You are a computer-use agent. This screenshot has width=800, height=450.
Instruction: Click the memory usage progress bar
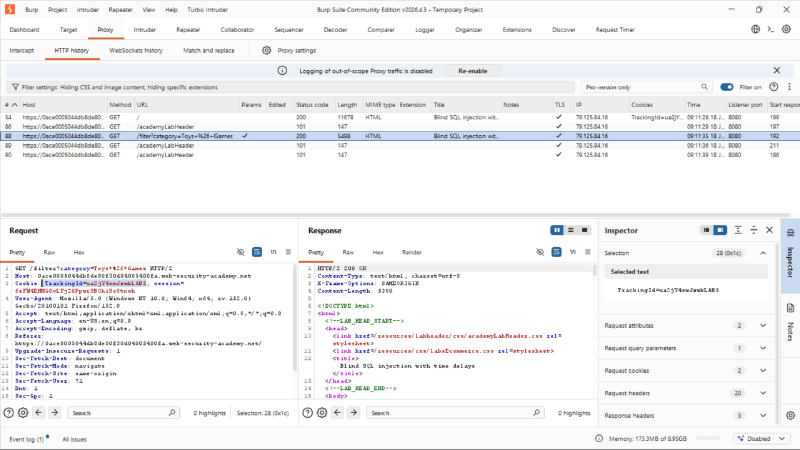click(708, 438)
